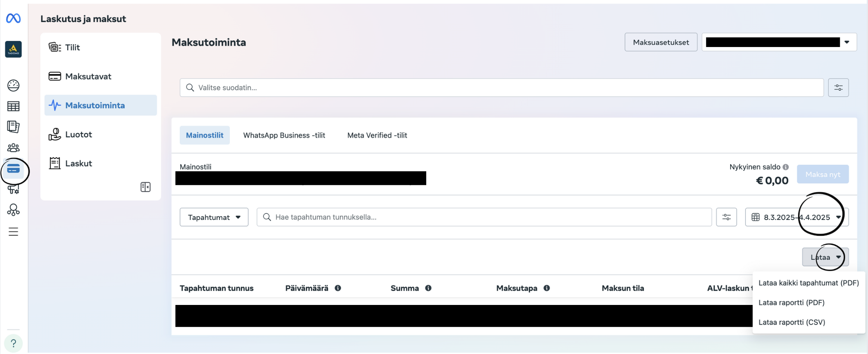Select Lataa raportti (CSV) option
The image size is (868, 354).
click(x=792, y=322)
